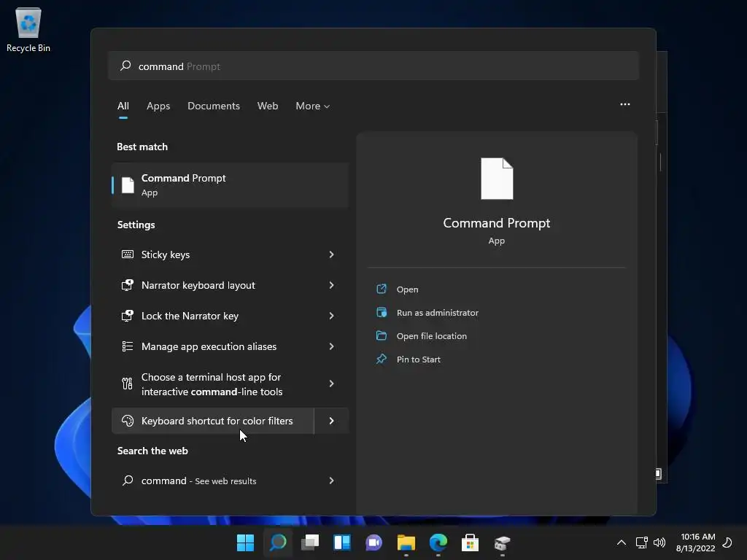
Task: Click the Run as administrator shield icon
Action: pos(382,312)
